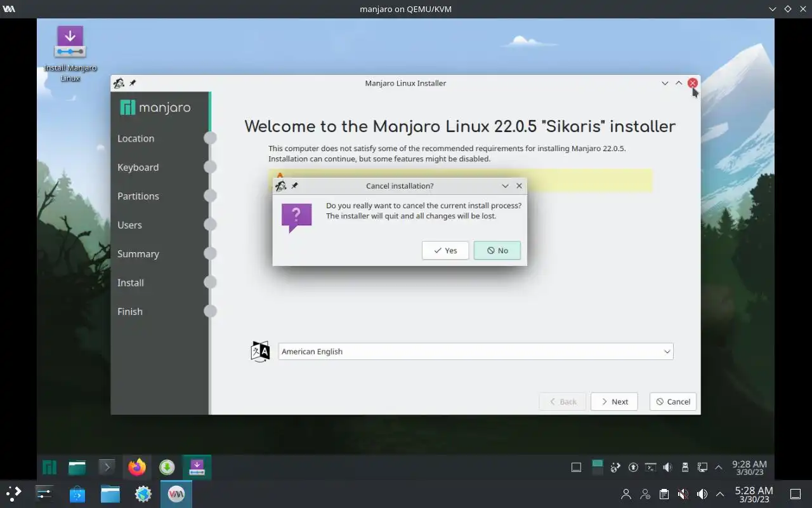Open the globe gear settings icon on host taskbar
This screenshot has height=508, width=812.
pos(143,493)
